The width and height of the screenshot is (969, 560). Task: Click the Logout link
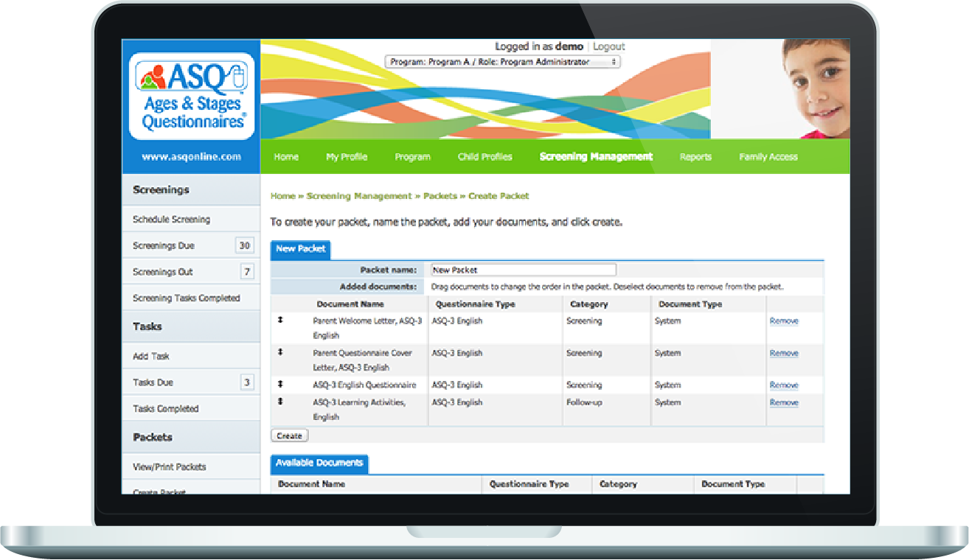pos(609,46)
